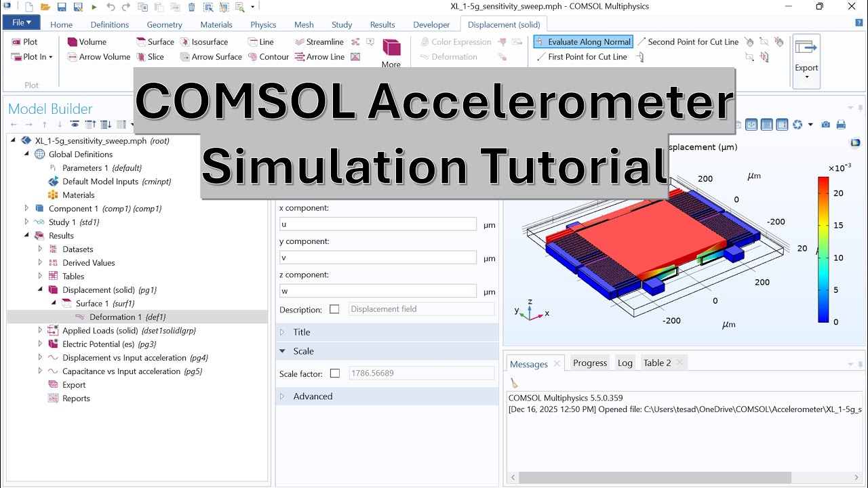Add an Isosurface plot
This screenshot has width=868, height=488.
203,41
